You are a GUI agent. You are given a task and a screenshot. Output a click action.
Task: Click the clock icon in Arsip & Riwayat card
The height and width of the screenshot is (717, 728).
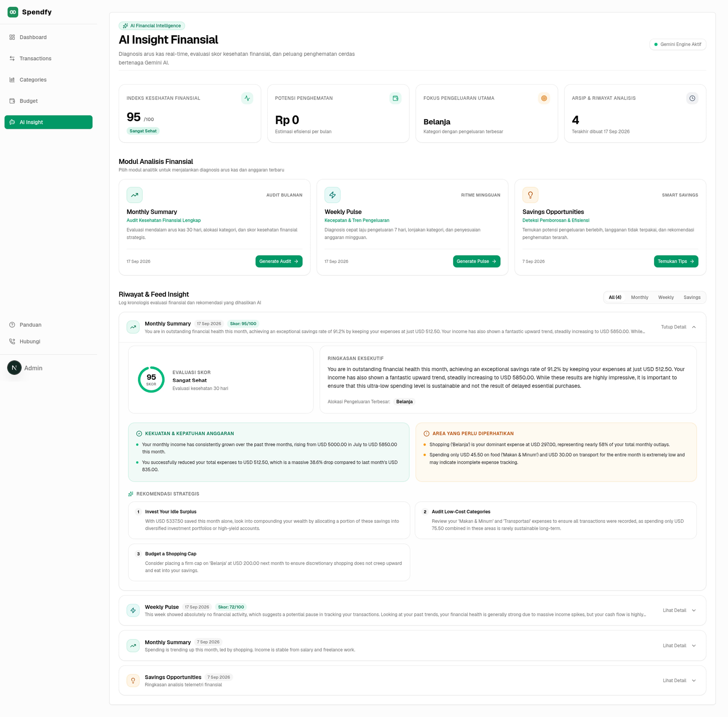click(692, 98)
